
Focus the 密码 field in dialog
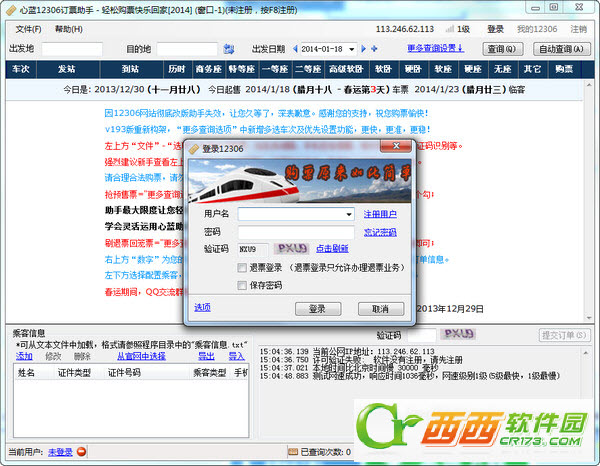(296, 232)
